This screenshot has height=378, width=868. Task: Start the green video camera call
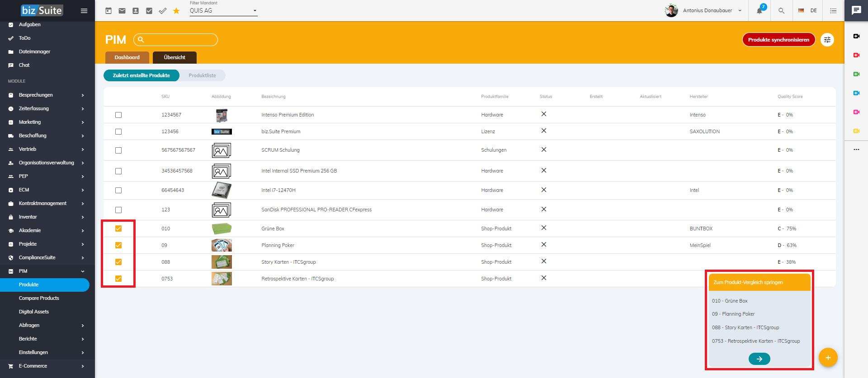click(x=856, y=74)
